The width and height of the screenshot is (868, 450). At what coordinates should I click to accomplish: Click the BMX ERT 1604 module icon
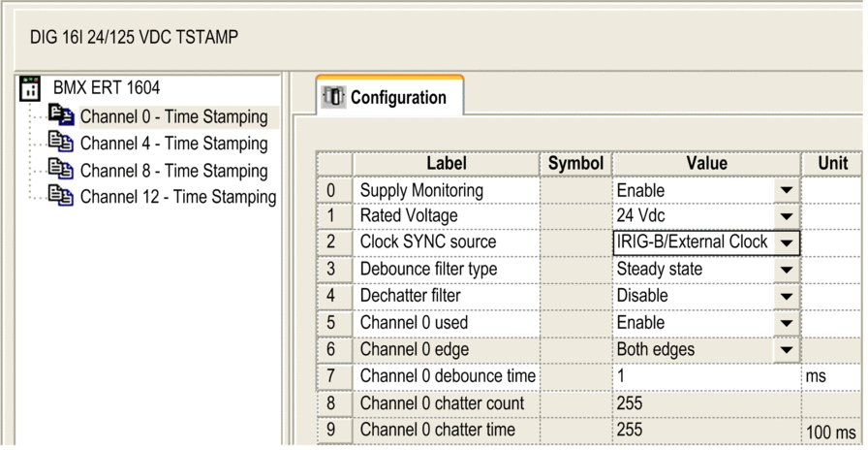(x=29, y=88)
